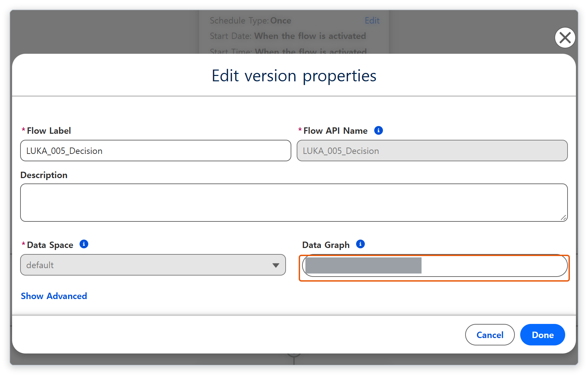
Task: Click Edit link beside Schedule Type
Action: (372, 20)
